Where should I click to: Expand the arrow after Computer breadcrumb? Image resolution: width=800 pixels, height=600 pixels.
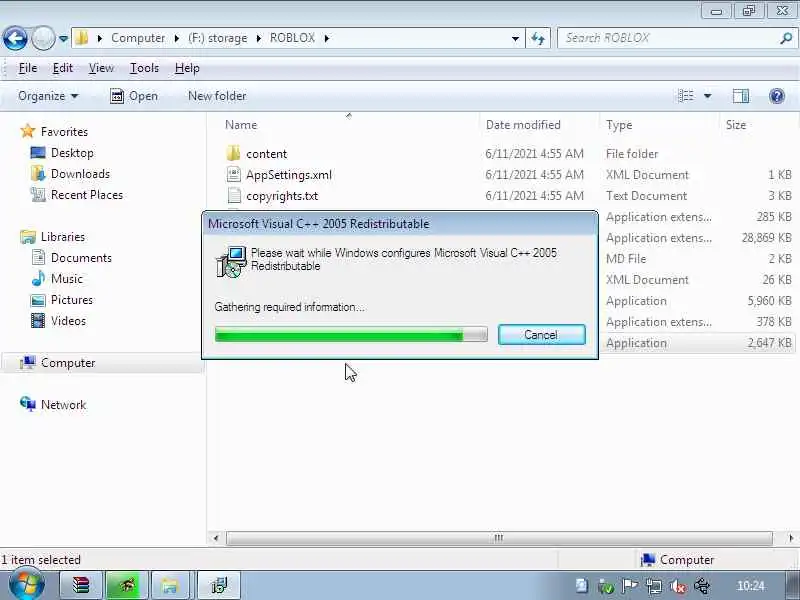pyautogui.click(x=177, y=38)
